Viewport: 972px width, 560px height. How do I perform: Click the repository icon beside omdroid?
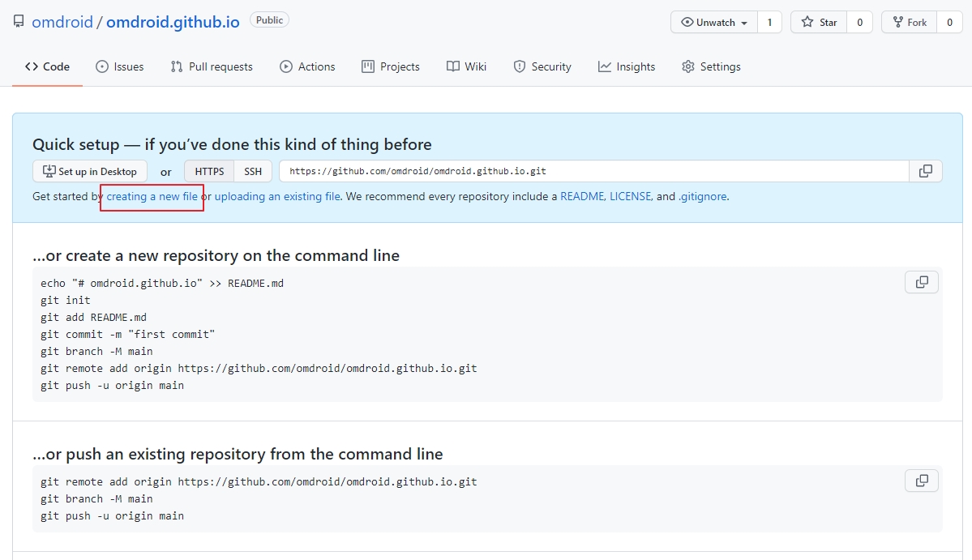(x=19, y=22)
